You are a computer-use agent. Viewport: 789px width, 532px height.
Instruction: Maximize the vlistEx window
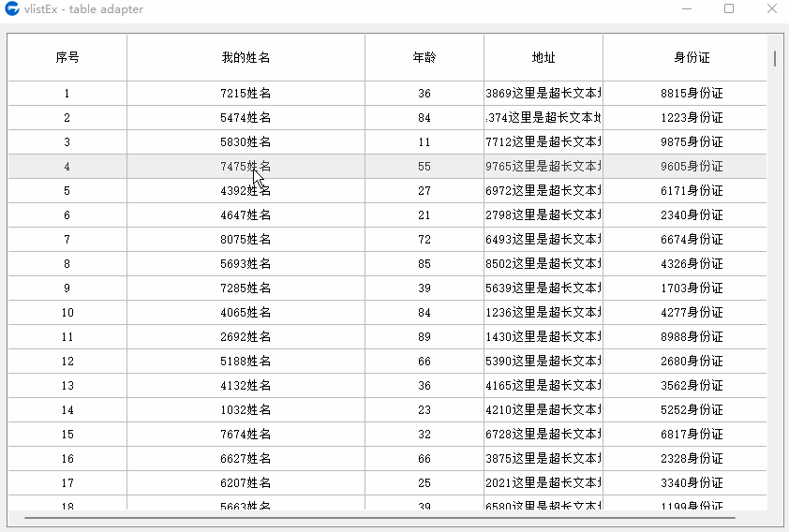pos(729,8)
